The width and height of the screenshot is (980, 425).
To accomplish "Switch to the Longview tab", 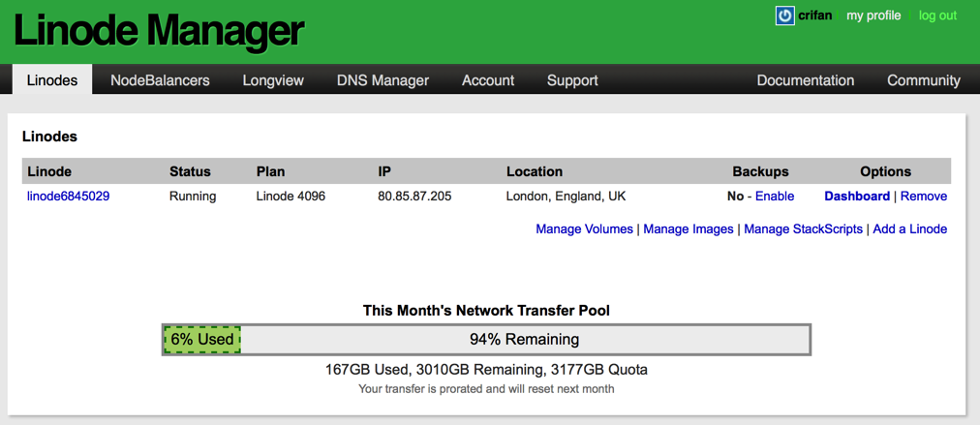I will pyautogui.click(x=273, y=80).
